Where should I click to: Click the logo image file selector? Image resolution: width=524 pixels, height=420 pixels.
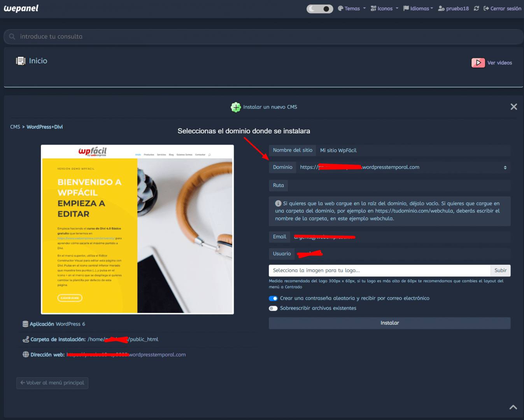pos(379,271)
